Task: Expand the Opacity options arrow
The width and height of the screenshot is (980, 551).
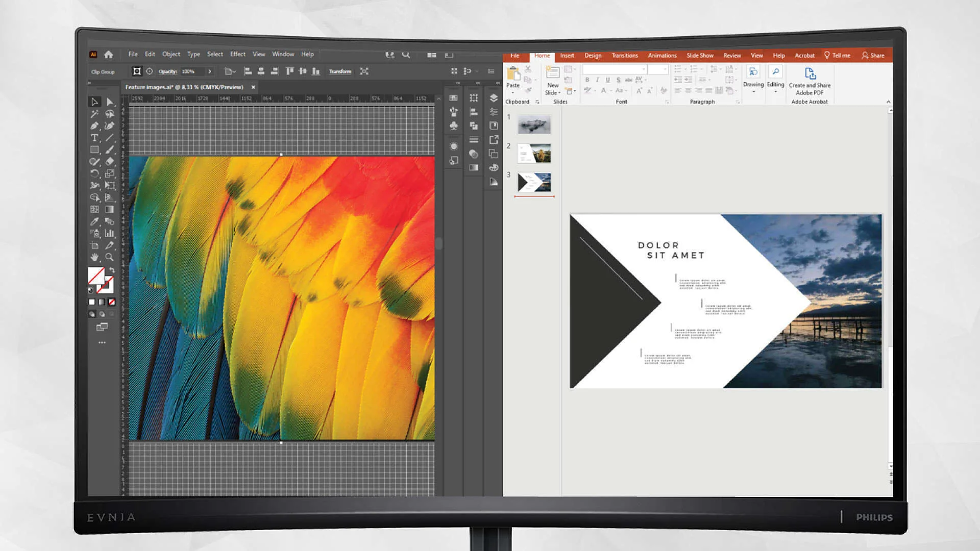Action: tap(209, 71)
